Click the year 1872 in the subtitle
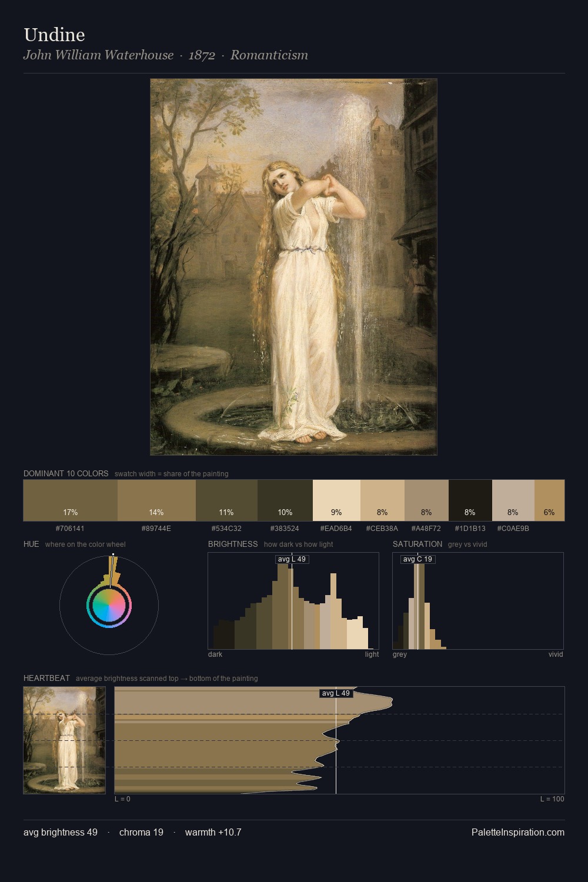 202,55
